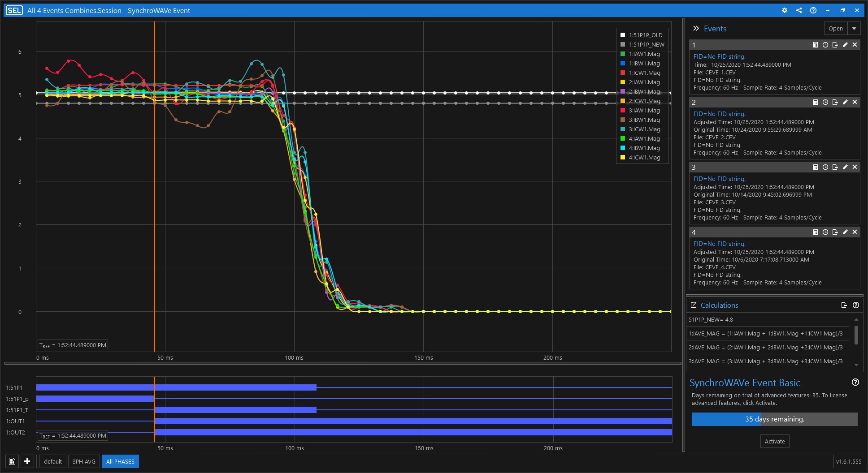Select the 1:51P1_T digital channel label

[x=17, y=410]
